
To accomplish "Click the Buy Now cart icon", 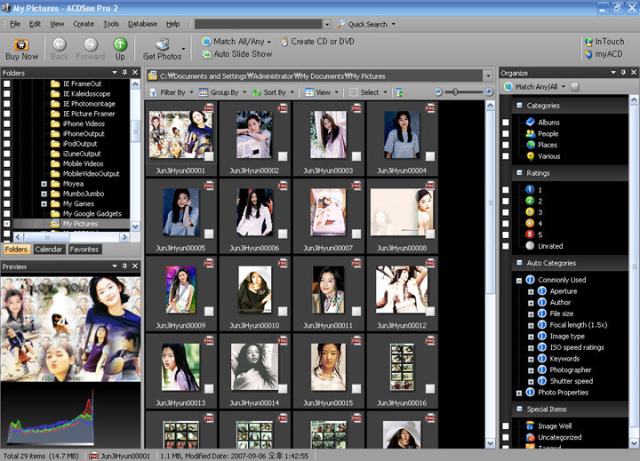I will (21, 45).
